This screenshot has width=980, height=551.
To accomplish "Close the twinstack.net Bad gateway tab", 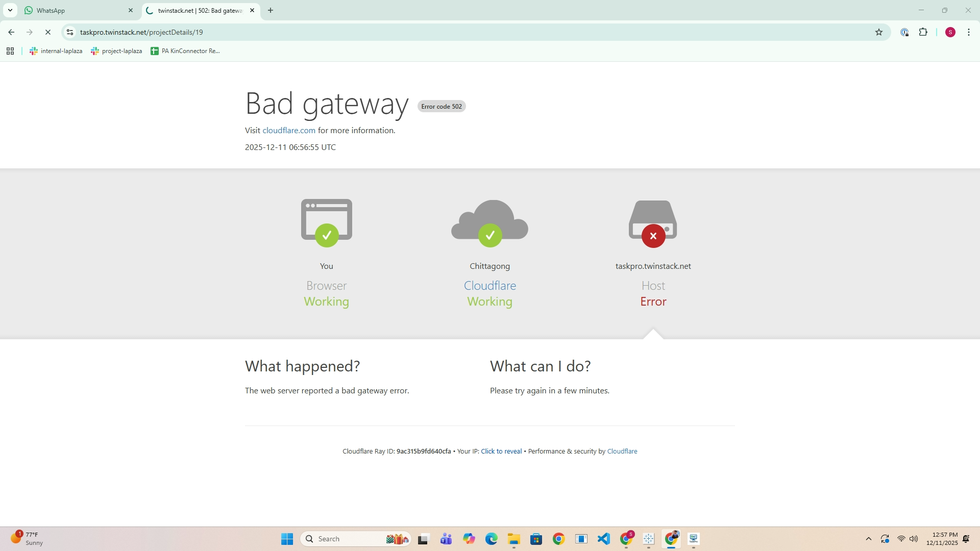I will 252,10.
